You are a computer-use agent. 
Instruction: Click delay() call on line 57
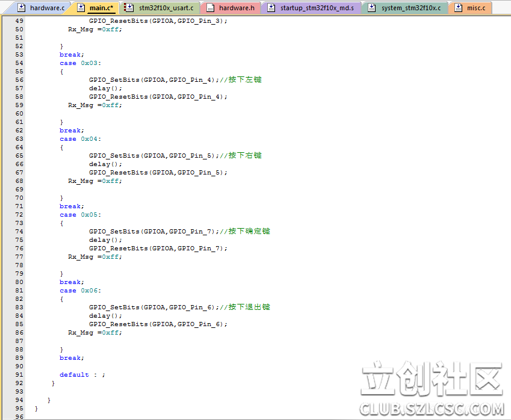click(x=105, y=88)
